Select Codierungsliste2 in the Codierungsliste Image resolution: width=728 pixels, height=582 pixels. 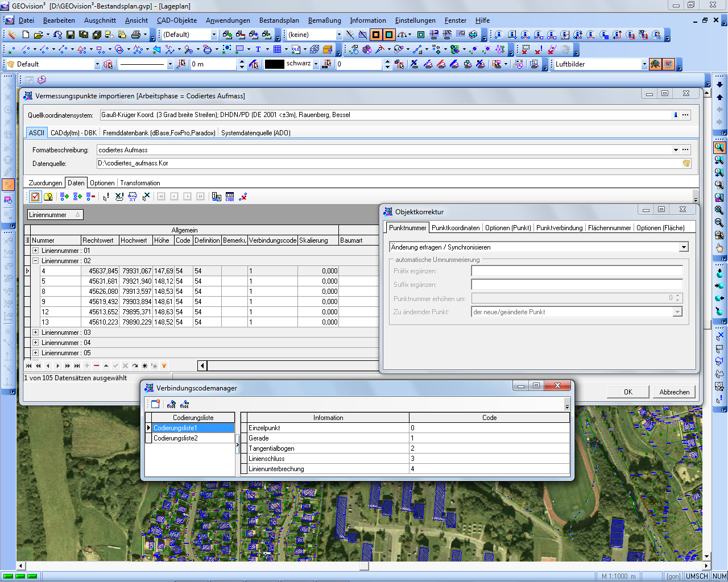coord(193,438)
